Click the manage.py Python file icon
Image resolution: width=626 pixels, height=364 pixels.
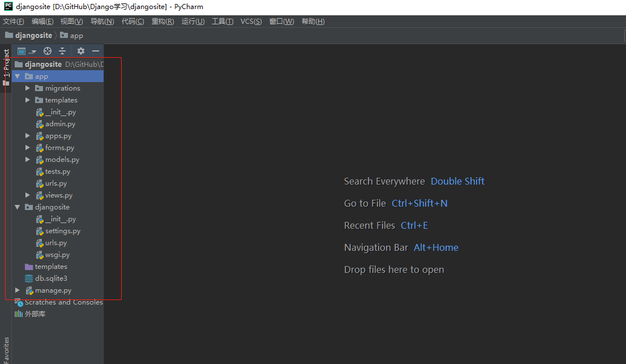coord(29,290)
